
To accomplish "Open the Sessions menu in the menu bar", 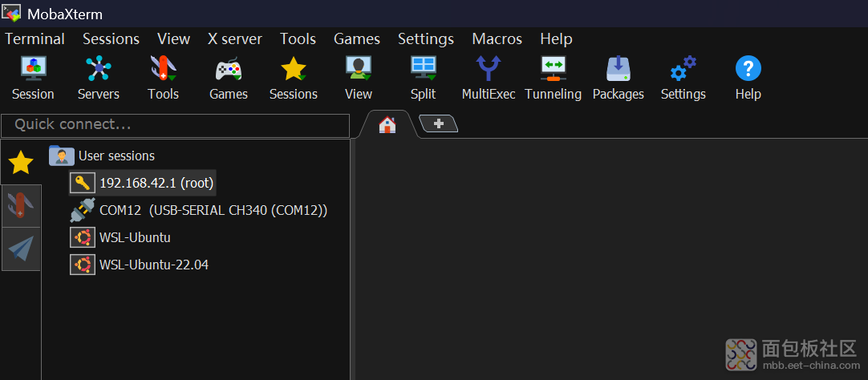I will 112,39.
